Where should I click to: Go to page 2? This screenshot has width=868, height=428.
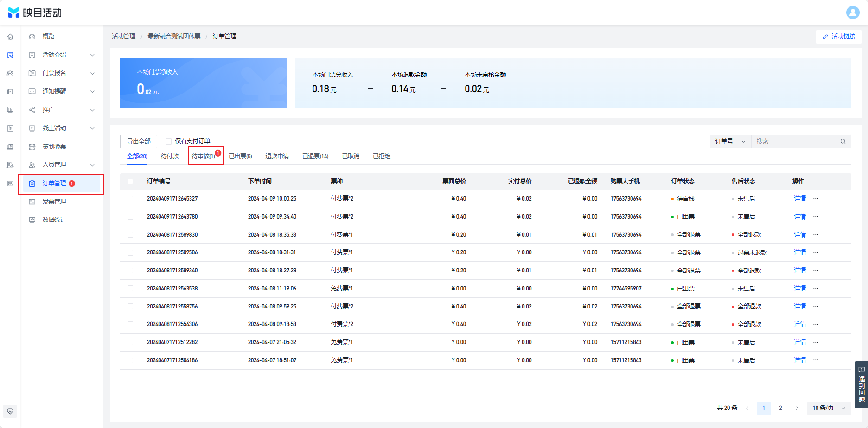point(780,408)
